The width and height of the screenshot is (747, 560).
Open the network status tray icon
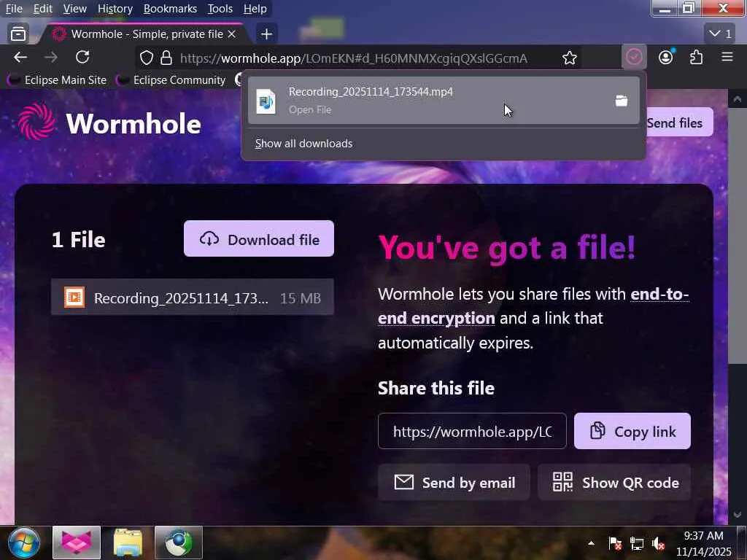[x=636, y=542]
